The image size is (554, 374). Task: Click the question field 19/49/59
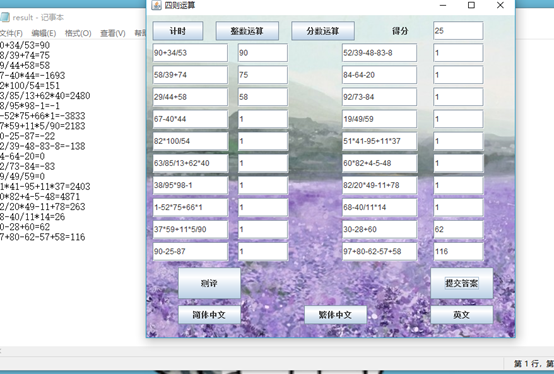click(x=379, y=119)
